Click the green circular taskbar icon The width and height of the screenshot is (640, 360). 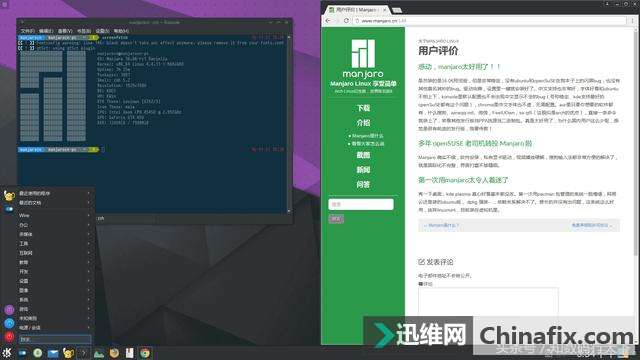tap(38, 353)
